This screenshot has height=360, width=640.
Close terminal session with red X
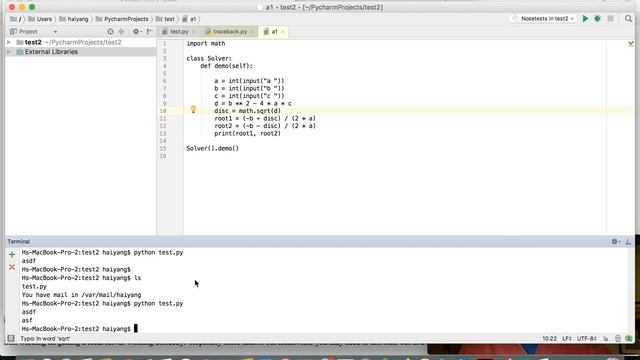(12, 267)
